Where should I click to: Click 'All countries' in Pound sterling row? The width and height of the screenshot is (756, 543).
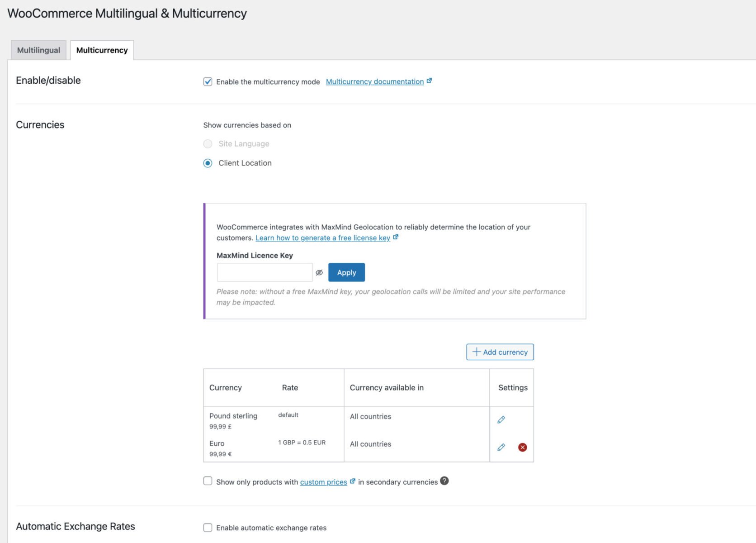click(x=370, y=416)
